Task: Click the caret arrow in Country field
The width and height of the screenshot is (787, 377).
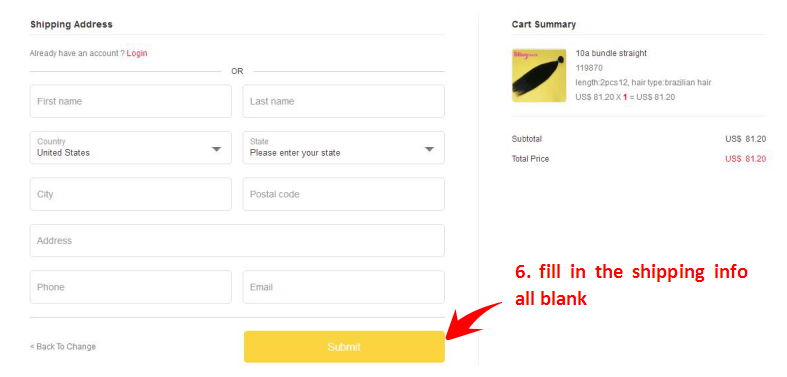Action: (x=216, y=149)
